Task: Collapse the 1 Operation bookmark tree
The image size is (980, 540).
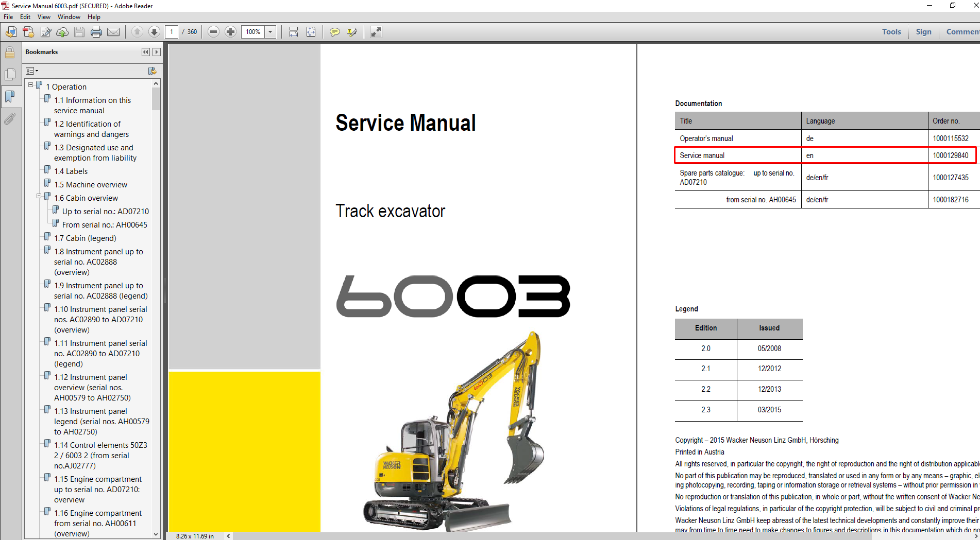Action: point(30,85)
